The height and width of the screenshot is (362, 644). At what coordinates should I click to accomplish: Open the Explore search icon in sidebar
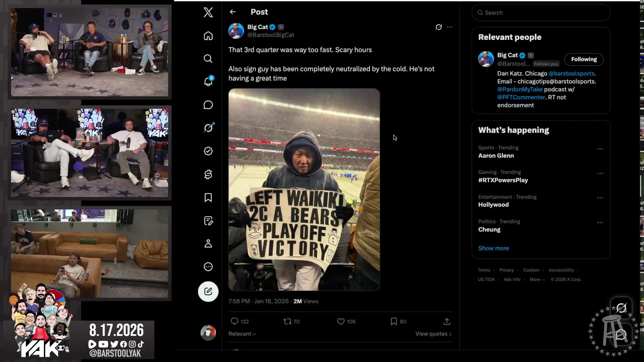pyautogui.click(x=208, y=59)
